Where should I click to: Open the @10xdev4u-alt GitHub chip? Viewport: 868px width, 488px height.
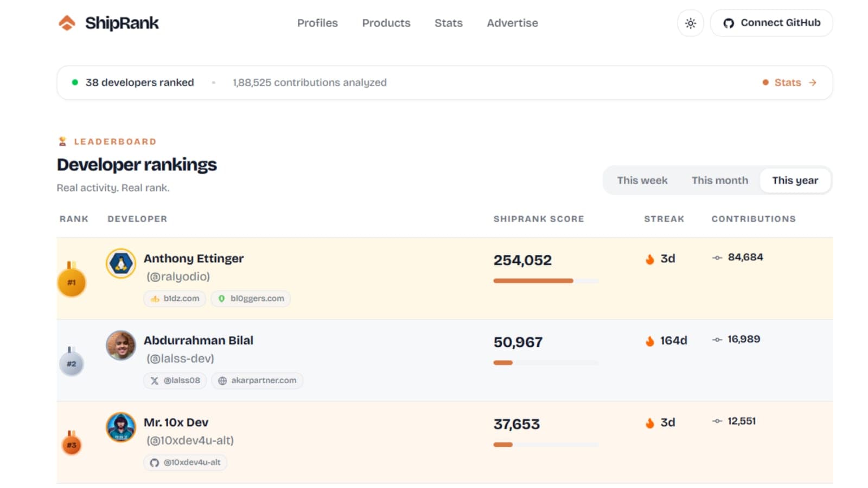(x=185, y=462)
